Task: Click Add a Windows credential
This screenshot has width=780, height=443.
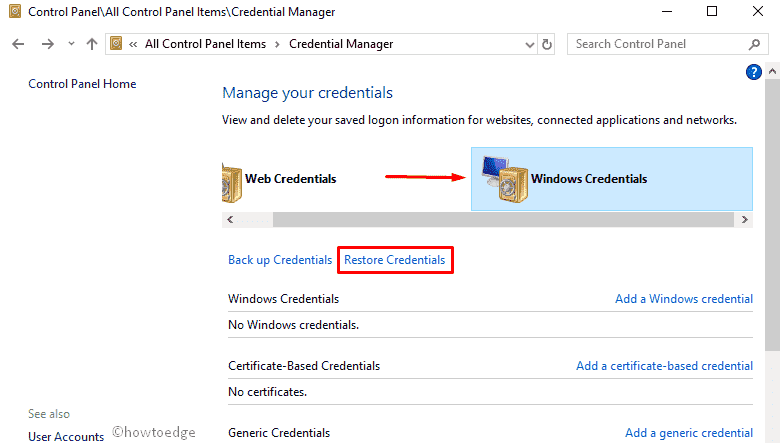Action: [x=683, y=299]
